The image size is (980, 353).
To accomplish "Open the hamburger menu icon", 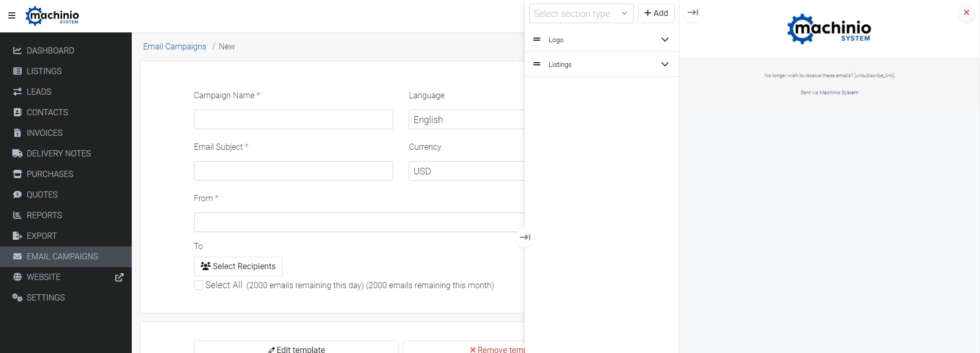I will [12, 15].
